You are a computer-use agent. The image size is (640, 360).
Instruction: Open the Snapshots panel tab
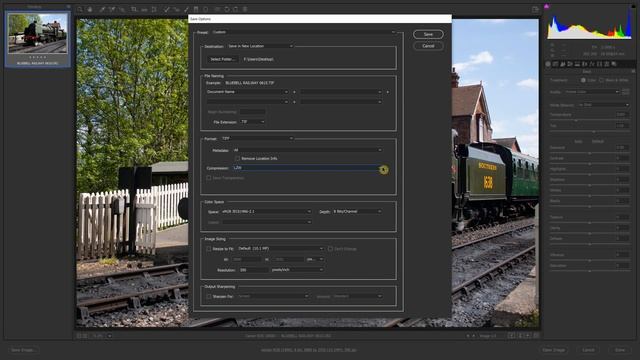pyautogui.click(x=614, y=64)
